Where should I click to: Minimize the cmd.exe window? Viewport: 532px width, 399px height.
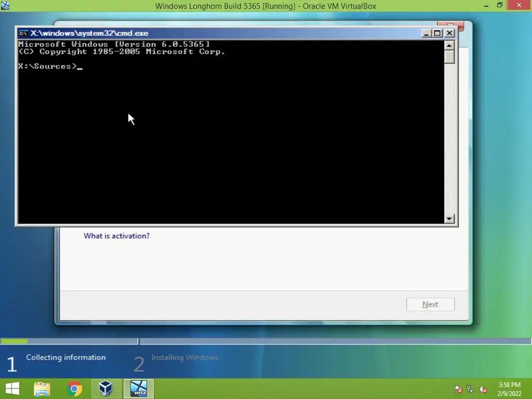click(427, 33)
